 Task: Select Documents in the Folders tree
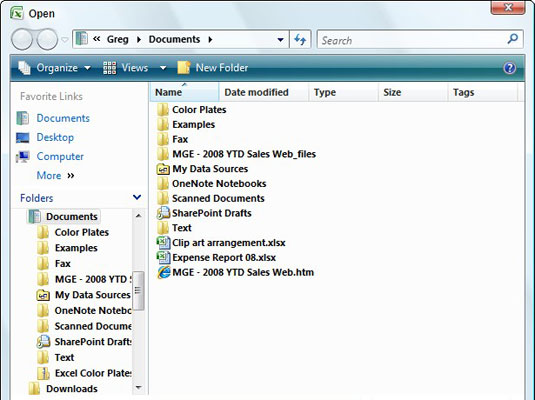pos(72,216)
